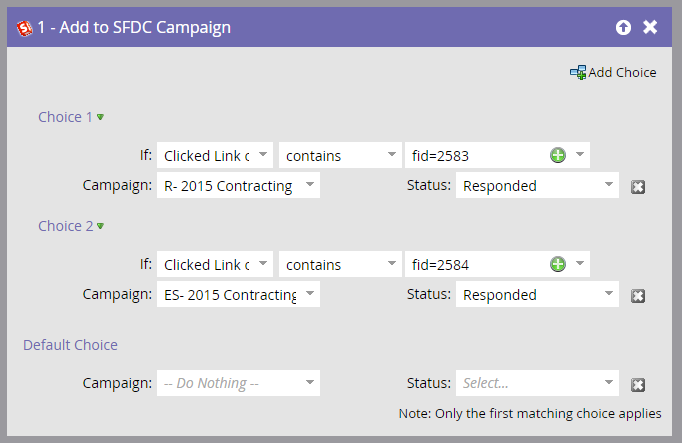This screenshot has height=443, width=682.
Task: Expand the Choice 2 green arrow menu
Action: point(100,226)
